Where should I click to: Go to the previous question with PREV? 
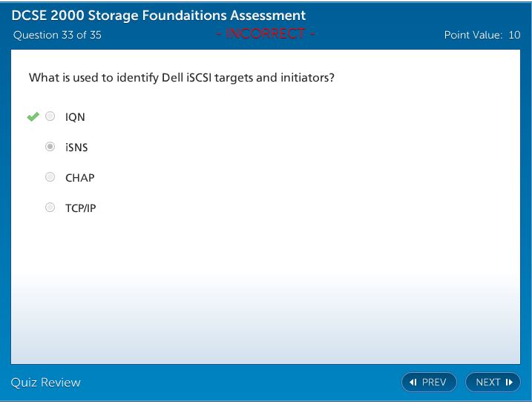(429, 383)
